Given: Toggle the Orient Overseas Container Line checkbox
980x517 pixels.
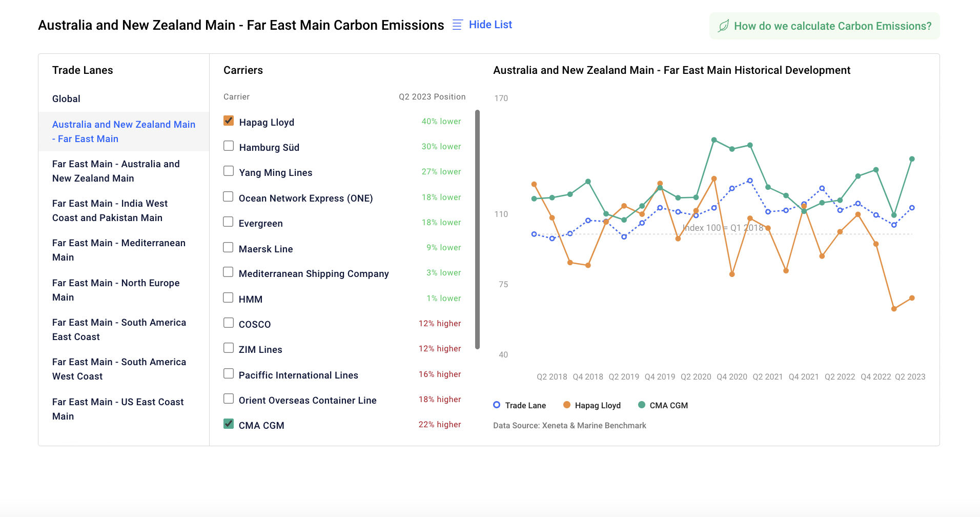Looking at the screenshot, I should (229, 399).
